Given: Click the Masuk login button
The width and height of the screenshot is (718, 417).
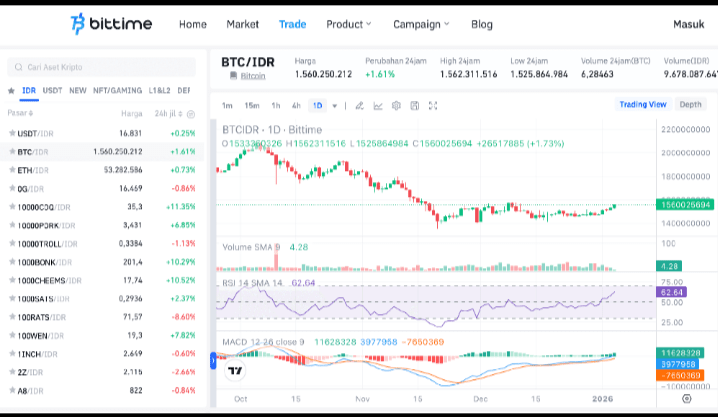Looking at the screenshot, I should pyautogui.click(x=688, y=24).
